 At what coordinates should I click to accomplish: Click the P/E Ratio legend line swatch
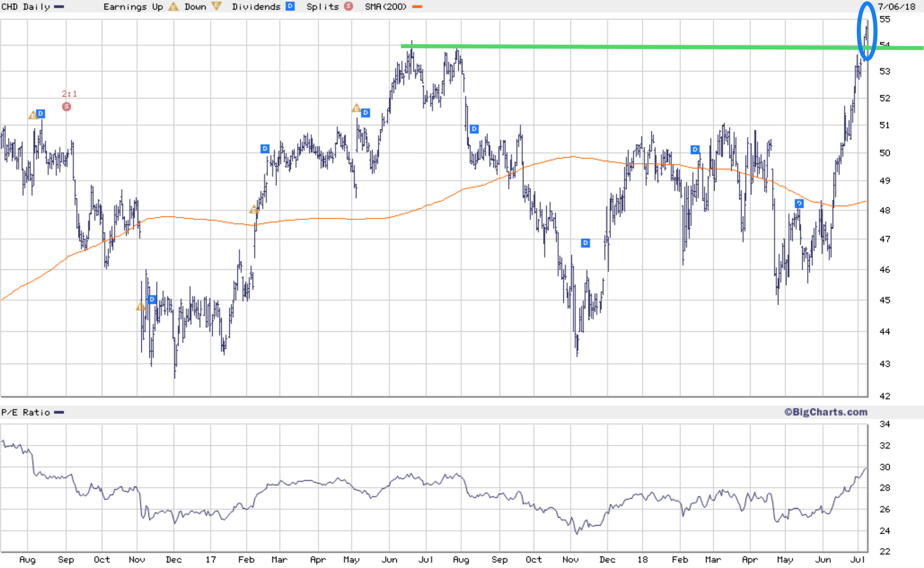click(x=59, y=412)
